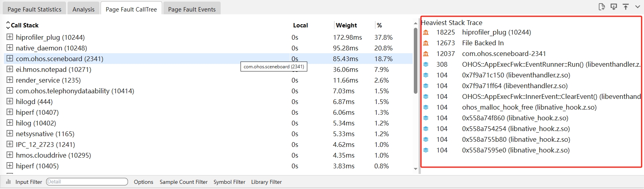644x189 pixels.
Task: Click the import/download icon in top toolbar
Action: click(614, 7)
